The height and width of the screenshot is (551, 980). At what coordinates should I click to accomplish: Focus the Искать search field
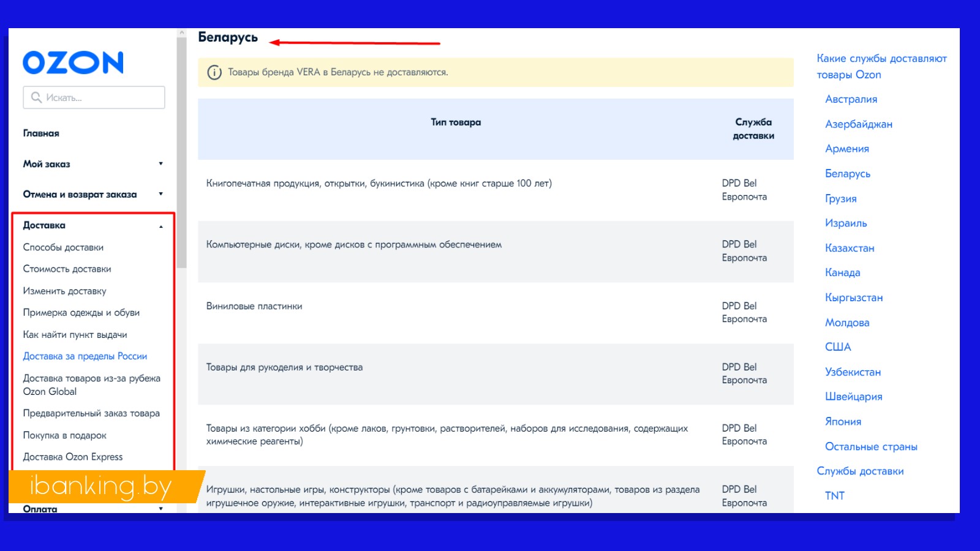(94, 97)
